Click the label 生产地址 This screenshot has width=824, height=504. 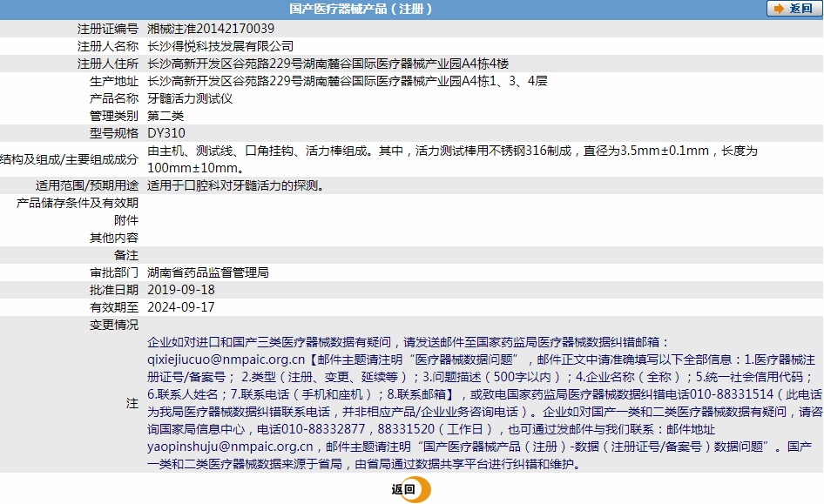click(x=114, y=81)
